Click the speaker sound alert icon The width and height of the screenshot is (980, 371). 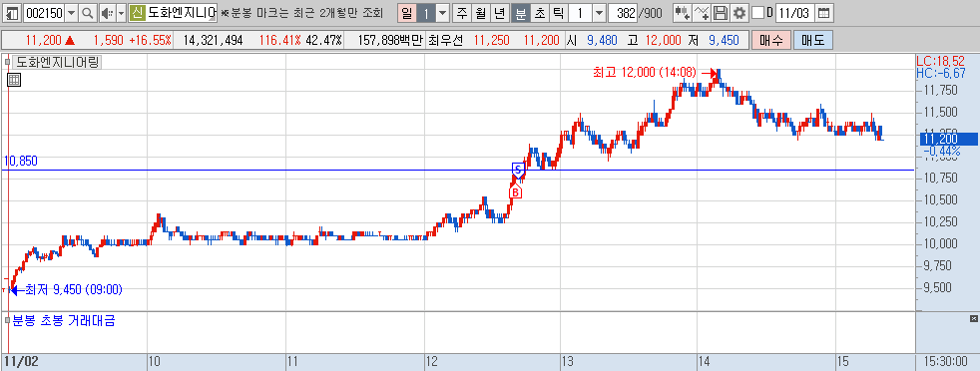click(x=107, y=13)
